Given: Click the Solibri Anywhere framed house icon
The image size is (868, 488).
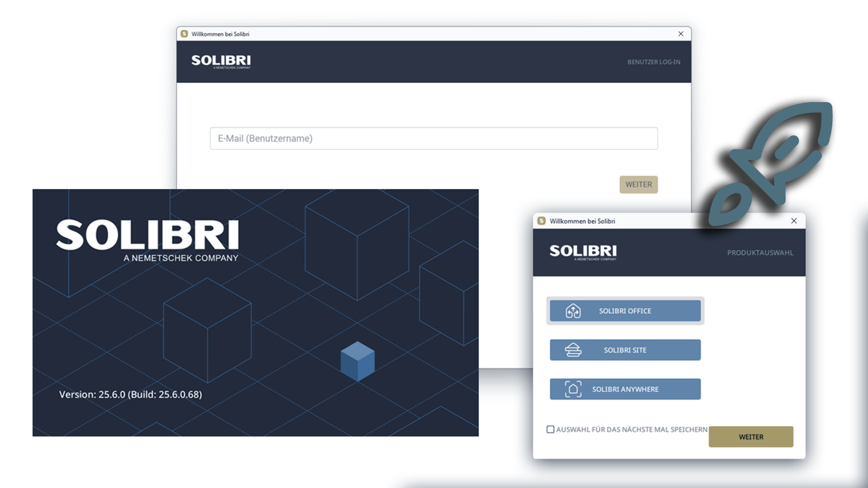Looking at the screenshot, I should [573, 389].
